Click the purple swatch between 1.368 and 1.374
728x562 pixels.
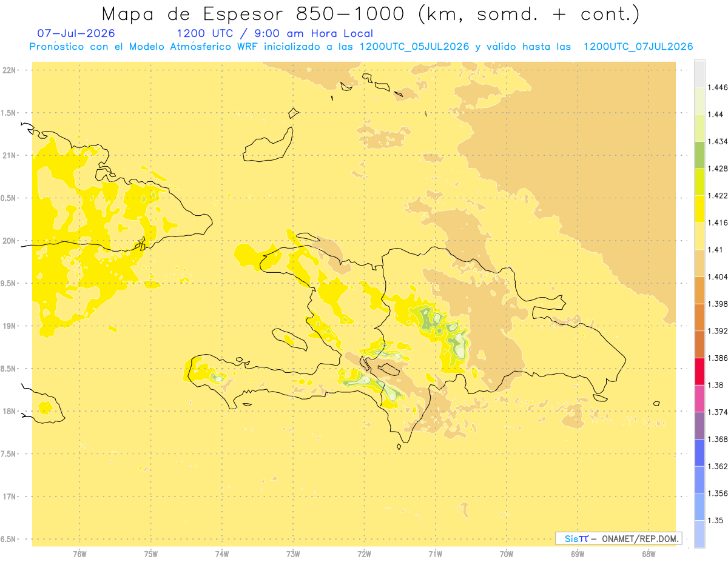[x=699, y=426]
